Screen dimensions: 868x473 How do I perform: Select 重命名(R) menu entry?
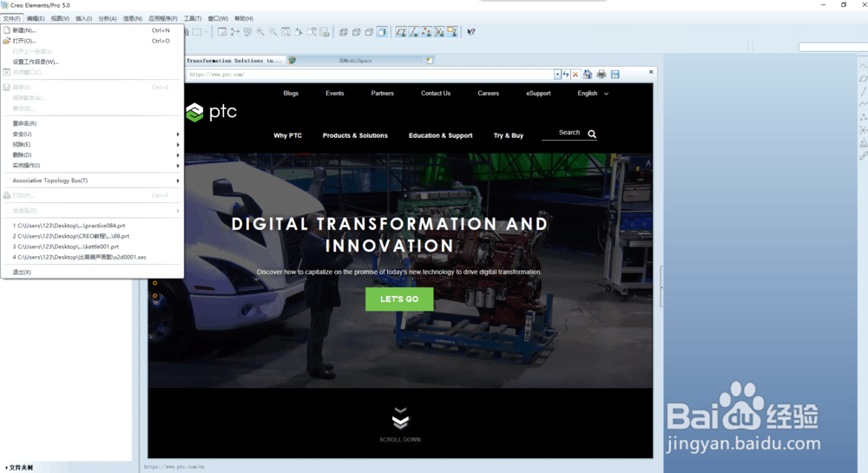[x=92, y=123]
